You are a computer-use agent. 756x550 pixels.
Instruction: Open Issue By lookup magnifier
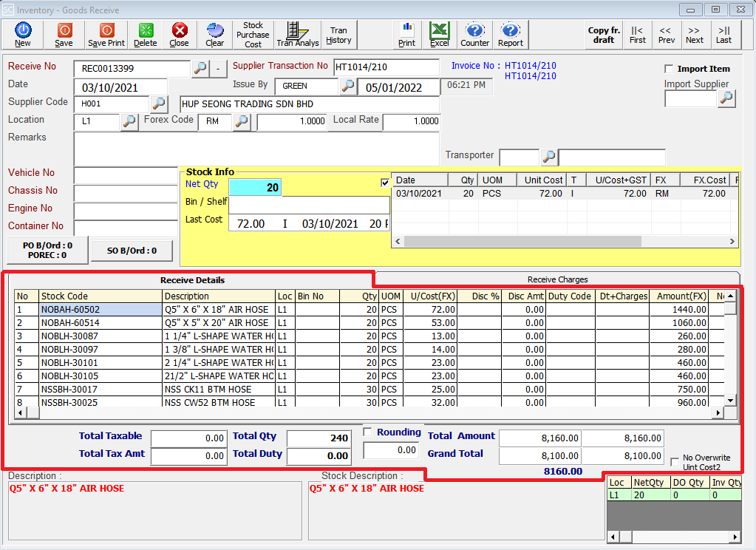pos(347,86)
